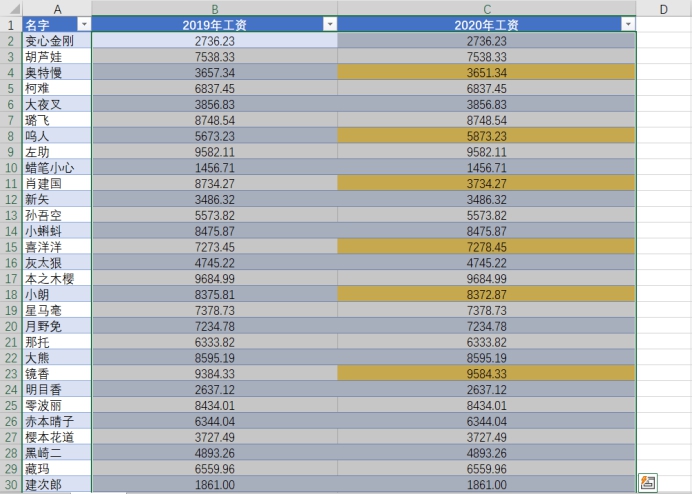Screen dimensions: 693x494
Task: Click highlighted 2020 value 3734.27
Action: tap(487, 183)
